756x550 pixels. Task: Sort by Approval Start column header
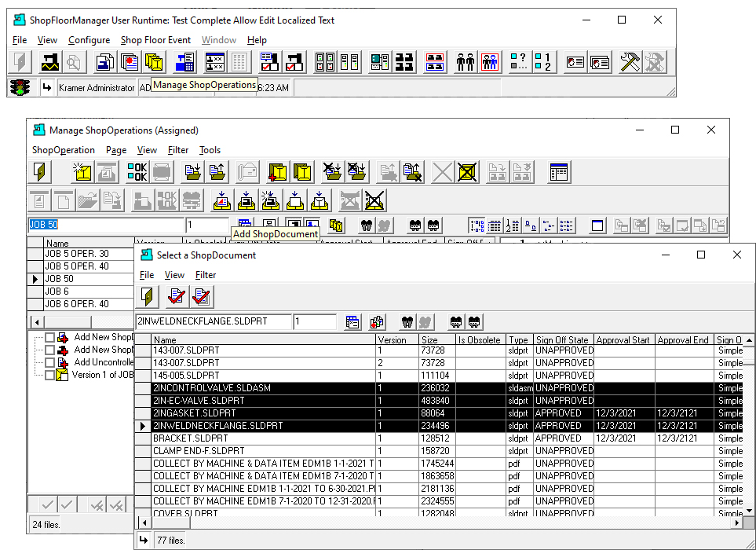[624, 339]
